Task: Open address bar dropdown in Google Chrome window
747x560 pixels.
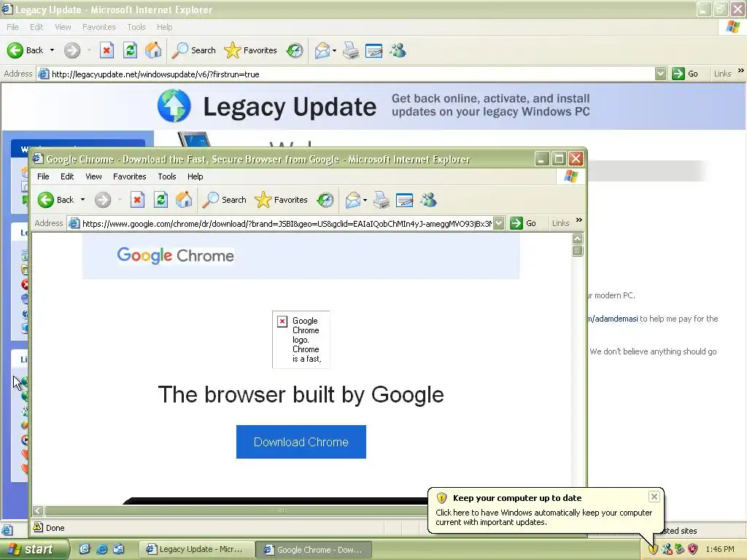Action: (498, 223)
